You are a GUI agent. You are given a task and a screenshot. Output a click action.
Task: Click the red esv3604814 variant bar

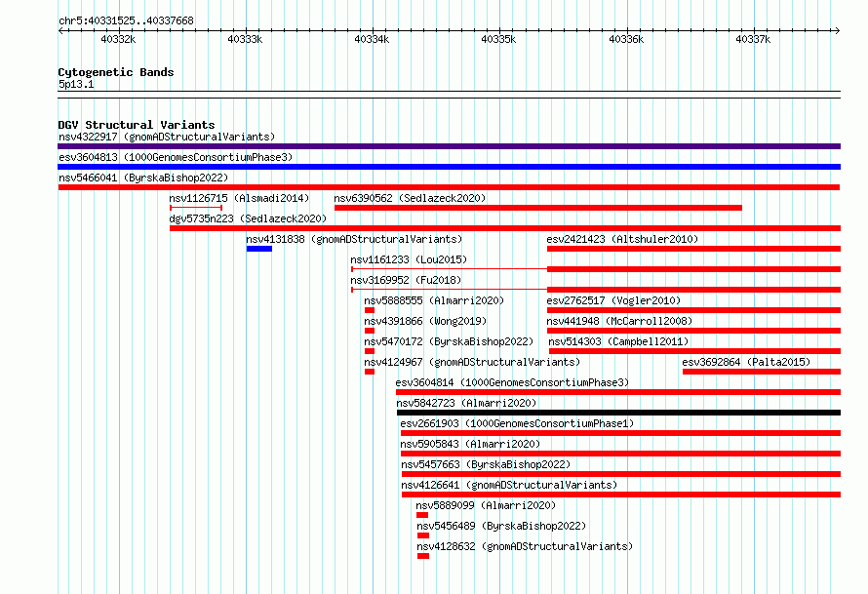[617, 392]
